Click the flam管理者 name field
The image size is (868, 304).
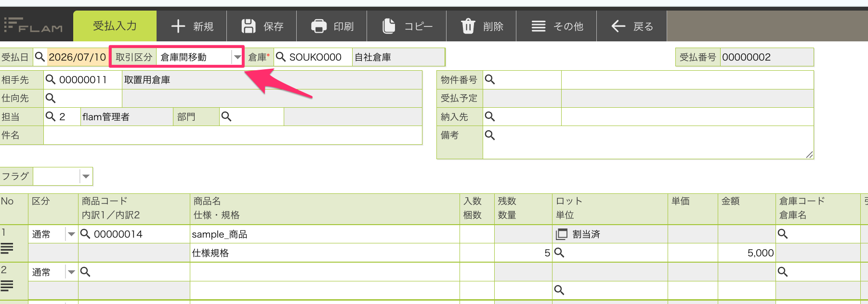click(127, 117)
